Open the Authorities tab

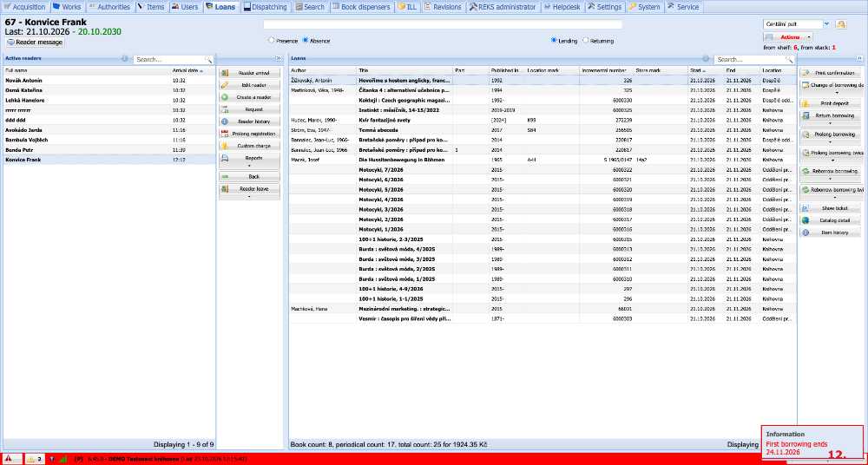(x=109, y=7)
